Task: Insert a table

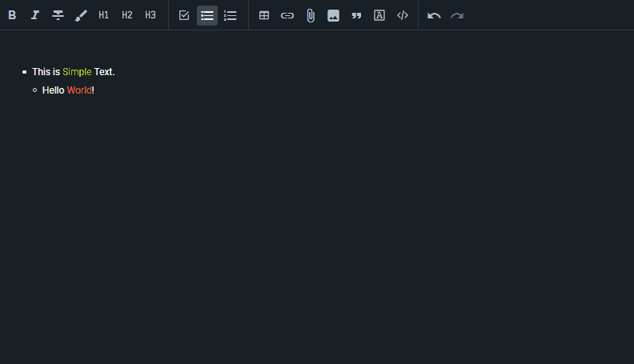Action: (x=264, y=15)
